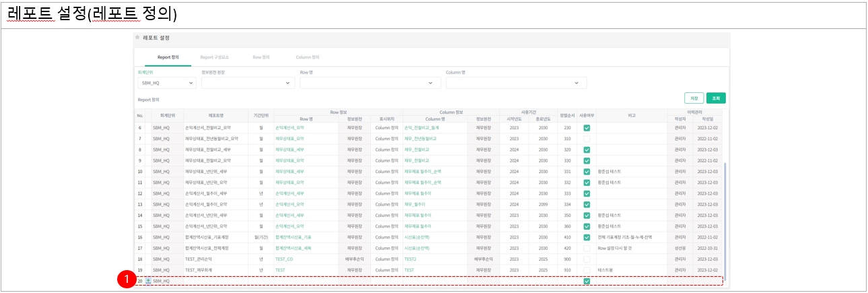Uncheck 사용여부 for row 6
Image resolution: width=868 pixels, height=293 pixels.
587,127
